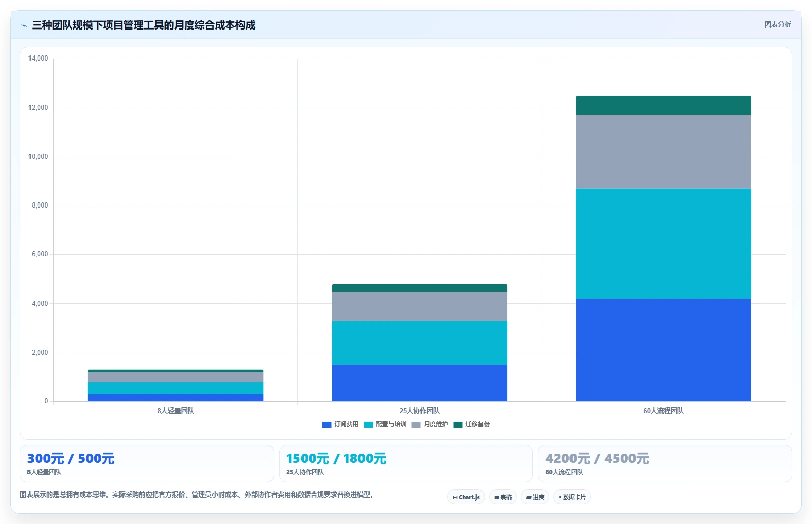Click the 8,000 y-axis label

pos(40,206)
